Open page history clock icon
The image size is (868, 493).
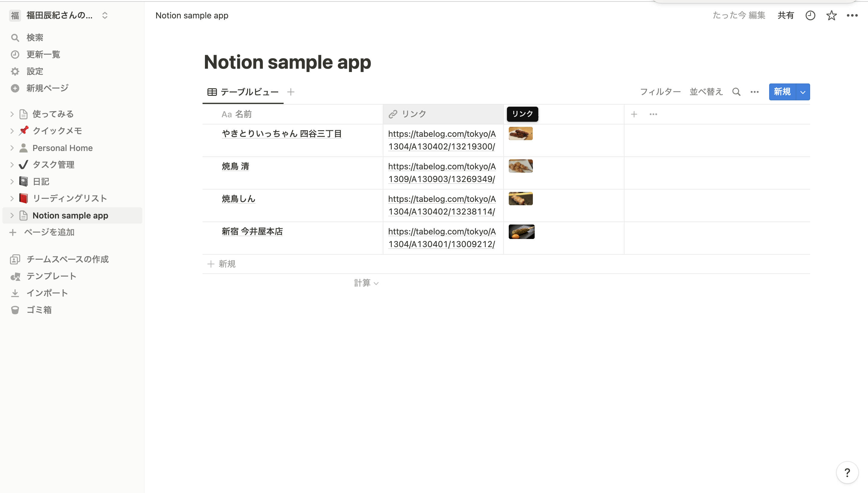pyautogui.click(x=810, y=16)
